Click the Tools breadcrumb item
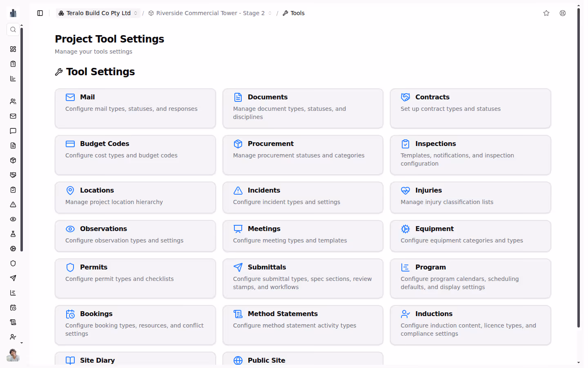This screenshot has width=588, height=368. [294, 13]
